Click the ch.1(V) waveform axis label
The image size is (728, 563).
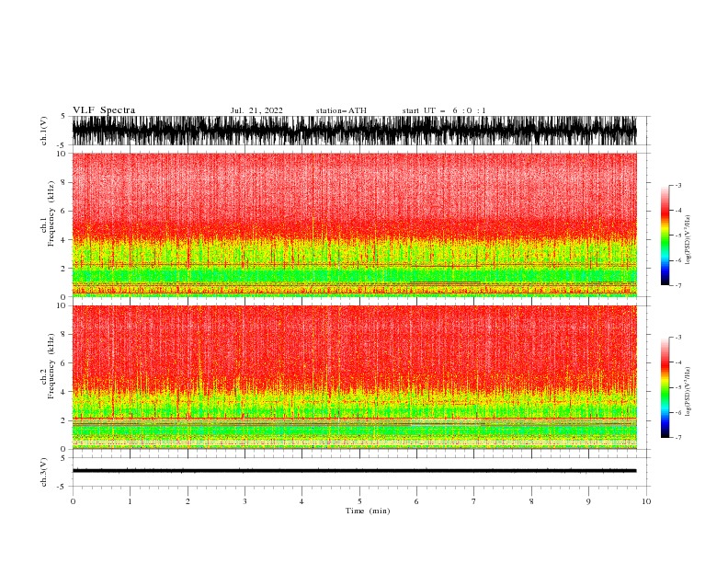tap(44, 131)
